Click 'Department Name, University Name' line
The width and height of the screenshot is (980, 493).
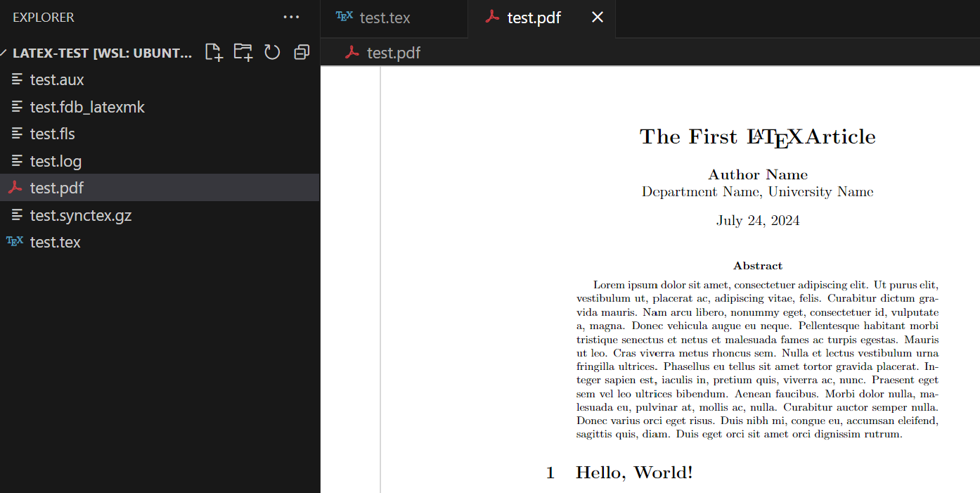pyautogui.click(x=758, y=192)
